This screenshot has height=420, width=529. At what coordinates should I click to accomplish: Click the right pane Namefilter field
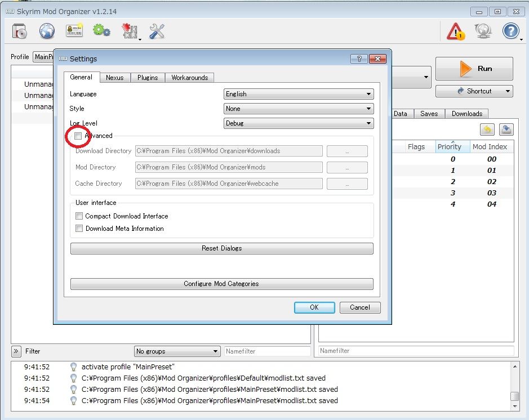pos(416,351)
